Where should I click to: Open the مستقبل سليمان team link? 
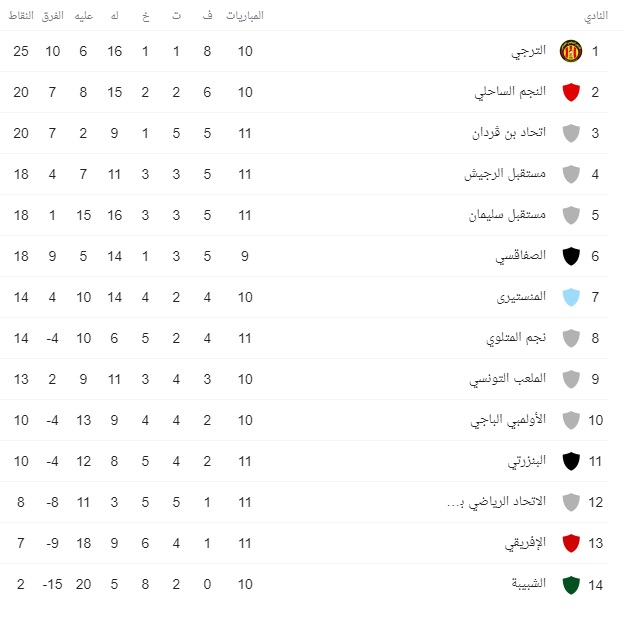click(x=507, y=215)
